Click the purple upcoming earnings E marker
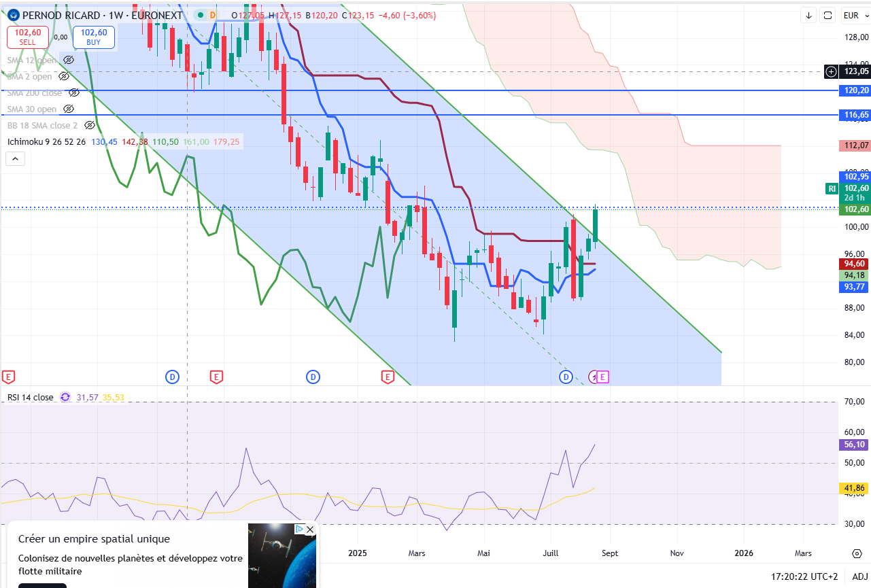Image resolution: width=871 pixels, height=588 pixels. tap(603, 376)
